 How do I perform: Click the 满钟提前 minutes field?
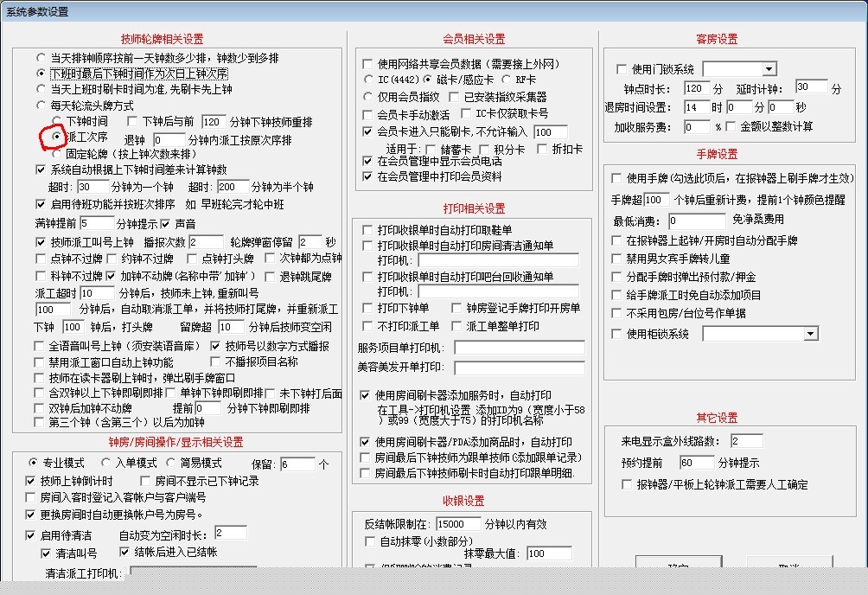pyautogui.click(x=97, y=224)
